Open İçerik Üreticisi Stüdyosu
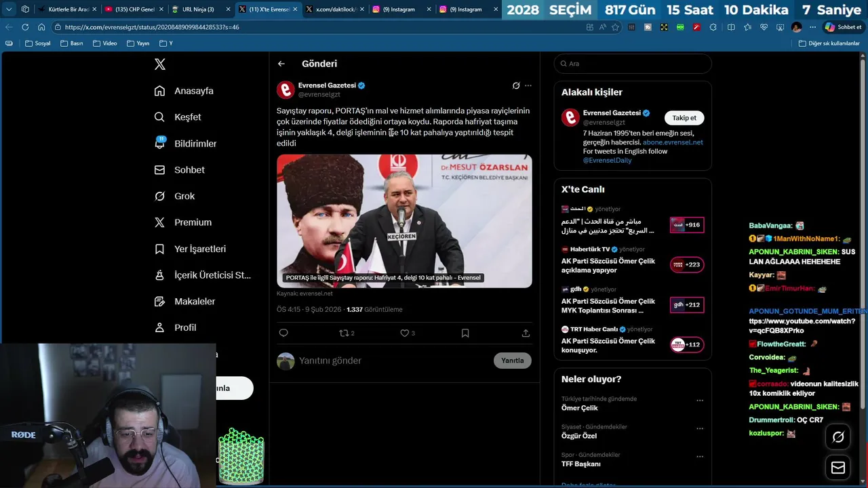The height and width of the screenshot is (488, 868). (x=203, y=275)
